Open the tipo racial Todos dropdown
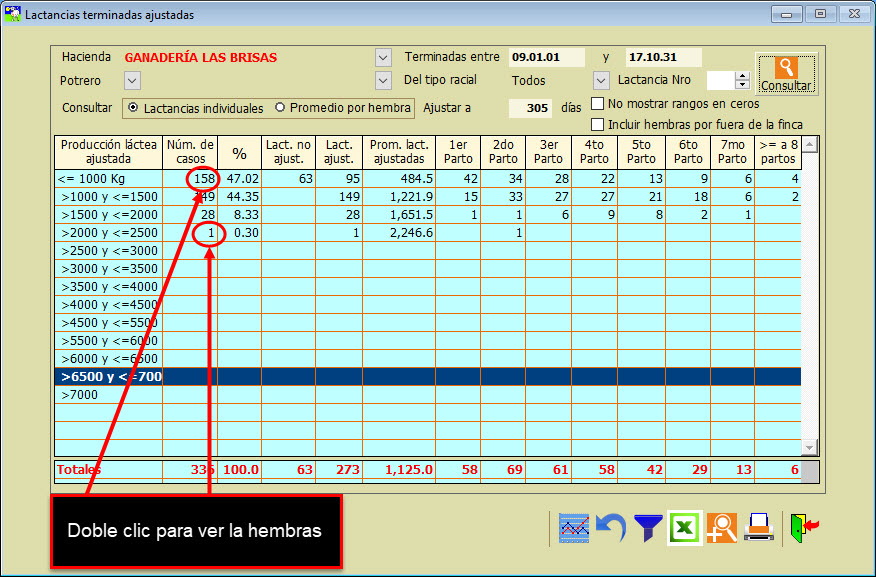 (x=601, y=80)
